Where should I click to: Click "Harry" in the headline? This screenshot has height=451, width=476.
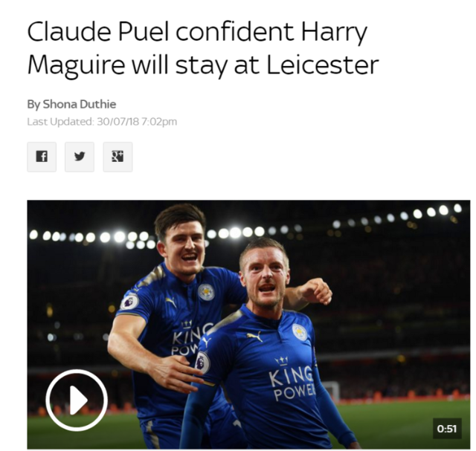[334, 33]
